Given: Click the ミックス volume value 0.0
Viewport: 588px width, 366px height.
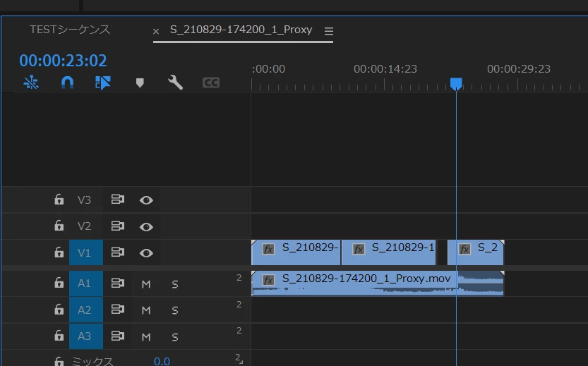Looking at the screenshot, I should (162, 361).
